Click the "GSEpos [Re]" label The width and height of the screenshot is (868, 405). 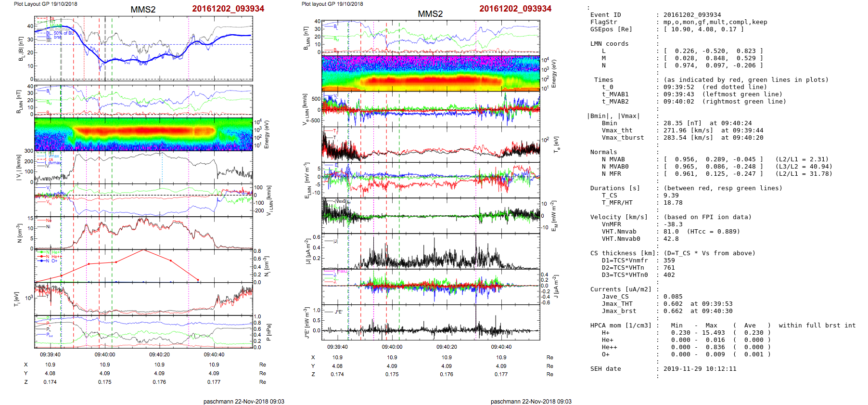612,29
